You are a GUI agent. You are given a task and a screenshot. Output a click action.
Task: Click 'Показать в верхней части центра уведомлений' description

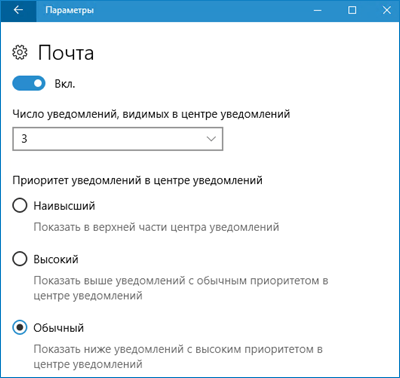156,227
